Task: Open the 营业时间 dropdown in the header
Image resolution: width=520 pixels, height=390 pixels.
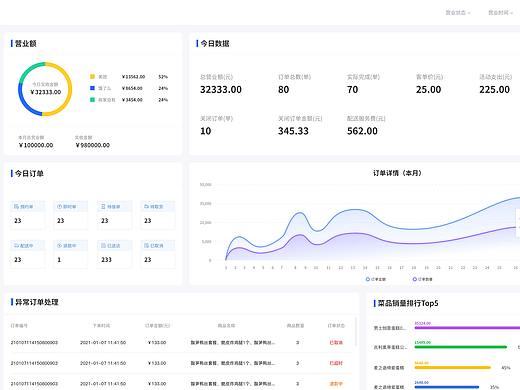Action: [500, 13]
